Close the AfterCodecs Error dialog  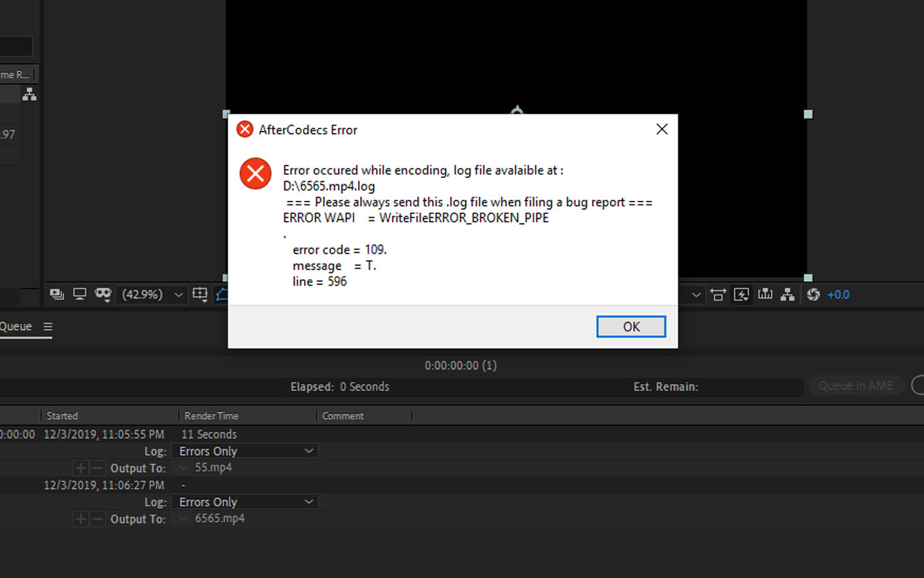click(662, 129)
